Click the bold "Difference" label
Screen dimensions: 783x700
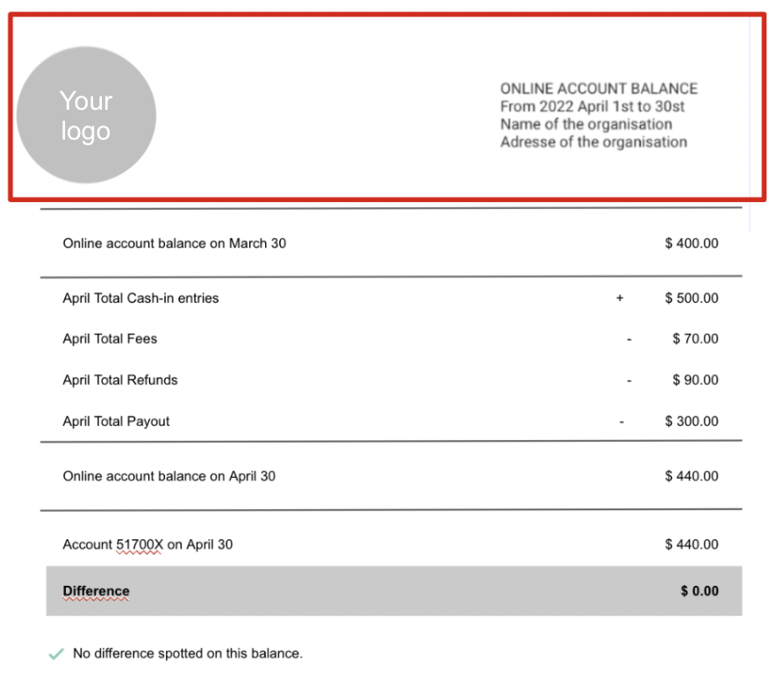[x=96, y=591]
